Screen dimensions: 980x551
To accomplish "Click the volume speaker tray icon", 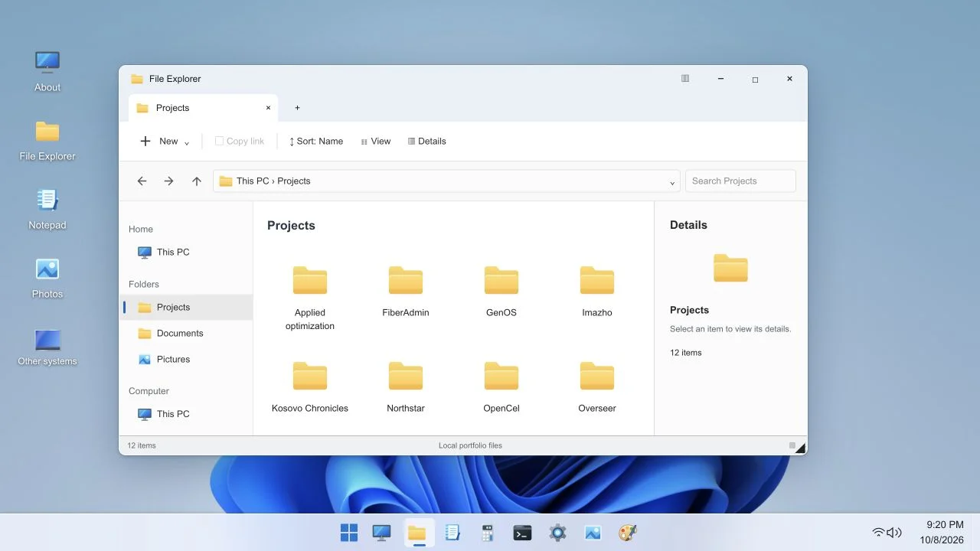I will click(893, 533).
